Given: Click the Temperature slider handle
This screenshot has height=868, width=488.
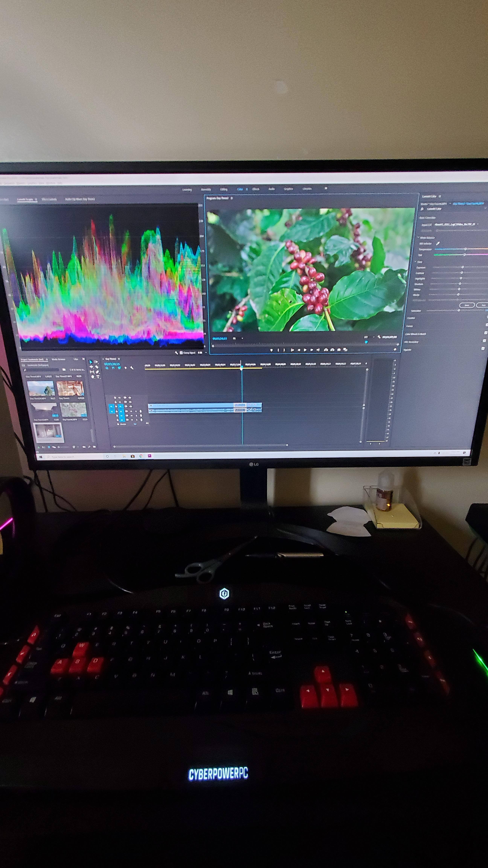Looking at the screenshot, I should (465, 249).
